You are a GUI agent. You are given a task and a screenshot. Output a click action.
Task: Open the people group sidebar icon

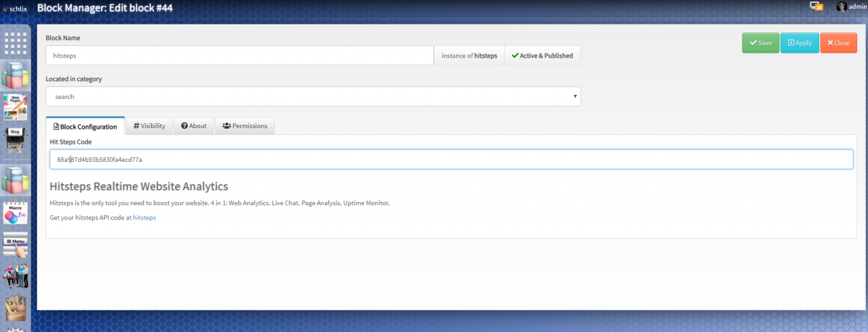pos(16,277)
